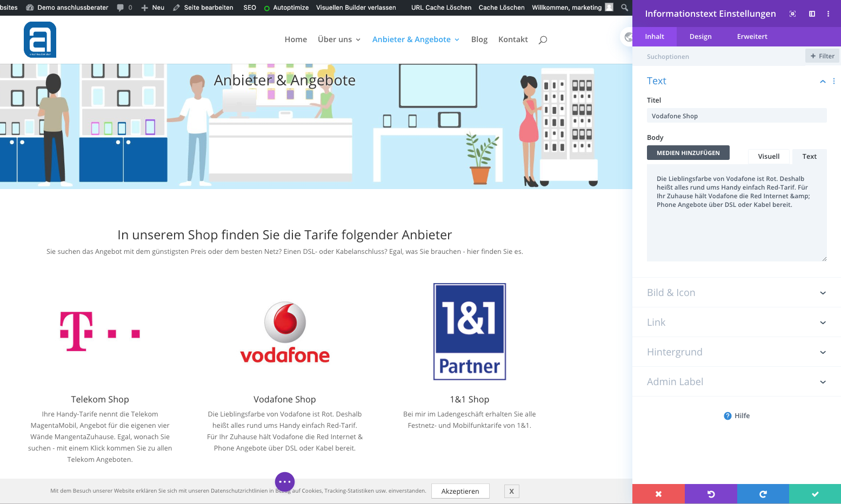
Task: Save changes with the green checkmark
Action: pyautogui.click(x=815, y=494)
